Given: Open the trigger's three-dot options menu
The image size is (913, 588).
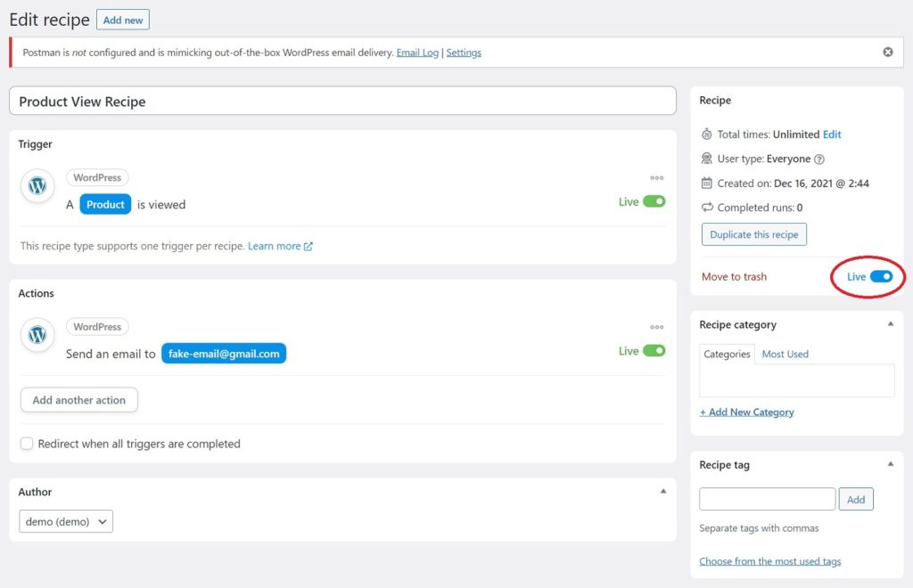Looking at the screenshot, I should (657, 178).
